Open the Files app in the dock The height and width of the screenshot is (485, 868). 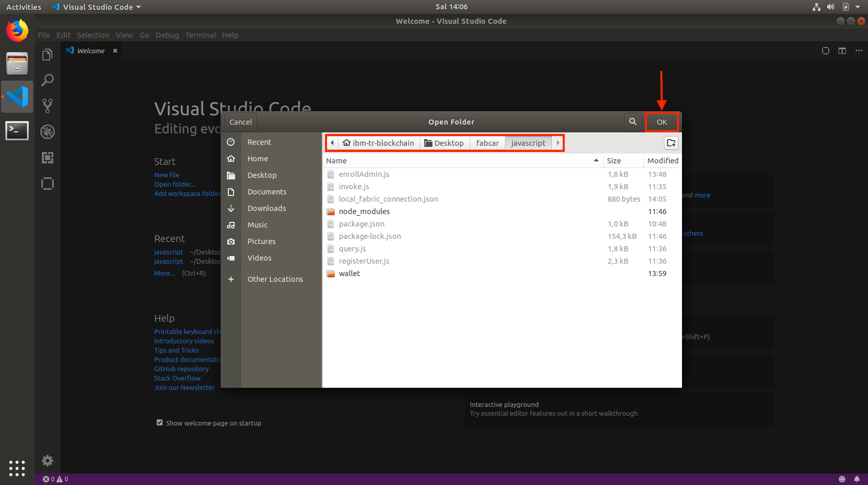[x=17, y=64]
